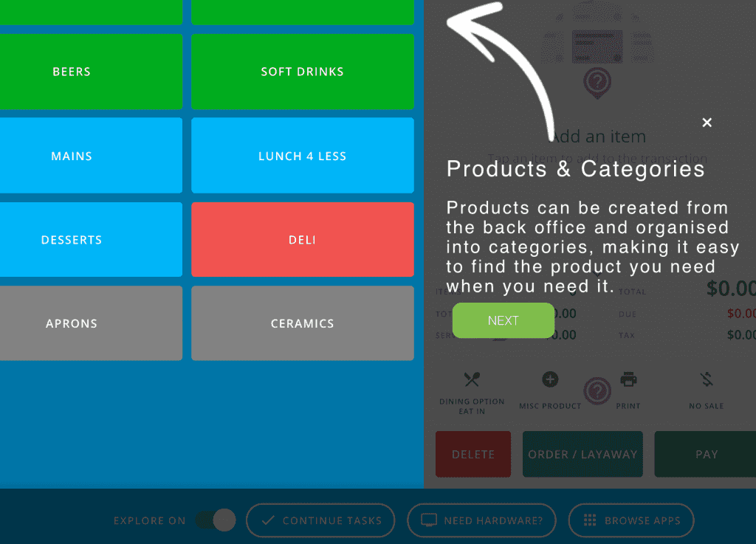Open the red Deli category tile
This screenshot has width=756, height=544.
[x=302, y=240]
